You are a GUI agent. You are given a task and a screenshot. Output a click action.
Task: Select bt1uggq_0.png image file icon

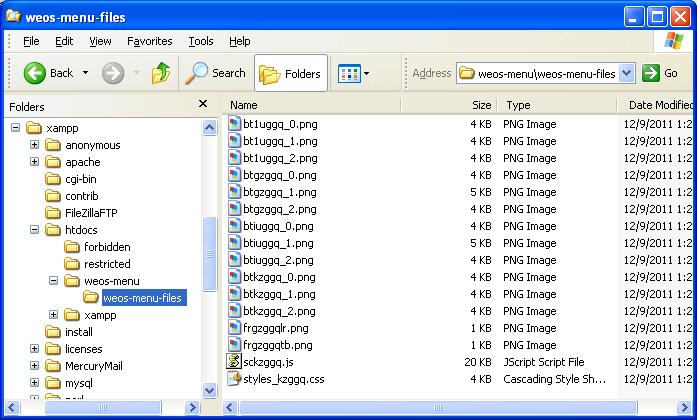tap(235, 124)
